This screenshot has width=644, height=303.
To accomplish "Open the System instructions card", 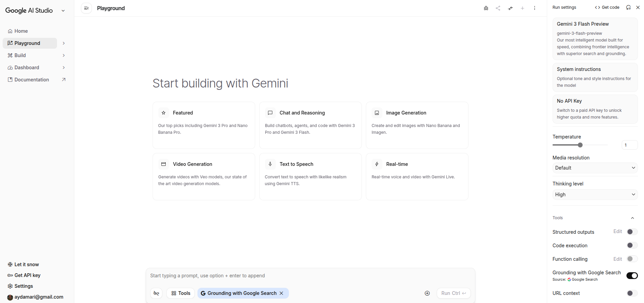I will (595, 77).
